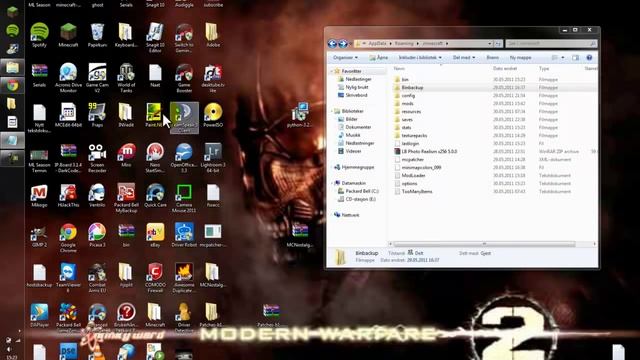This screenshot has width=640, height=360.
Task: Select Nedlastinger under Favoritter
Action: point(358,79)
